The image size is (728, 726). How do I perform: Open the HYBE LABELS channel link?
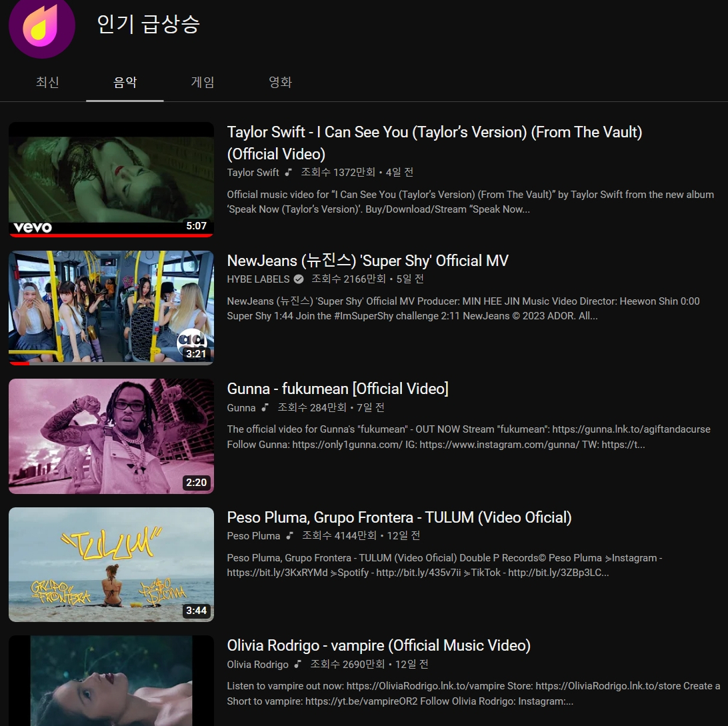[258, 279]
